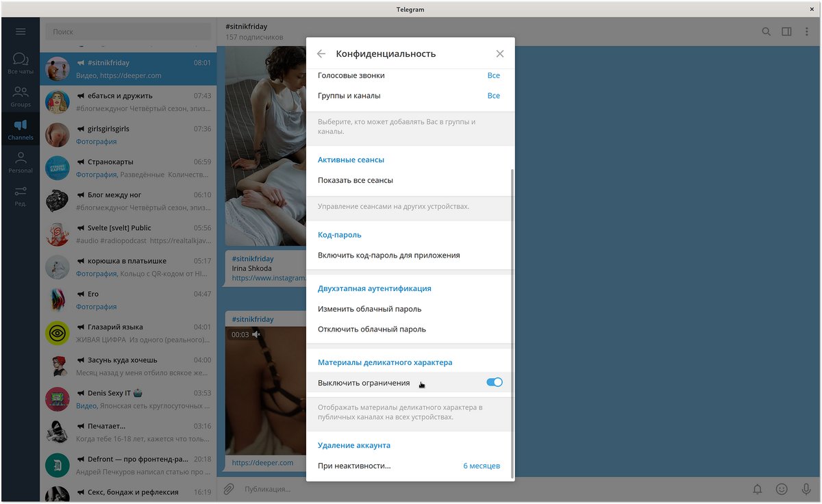The width and height of the screenshot is (822, 504).
Task: Open the Personal folder
Action: tap(21, 162)
